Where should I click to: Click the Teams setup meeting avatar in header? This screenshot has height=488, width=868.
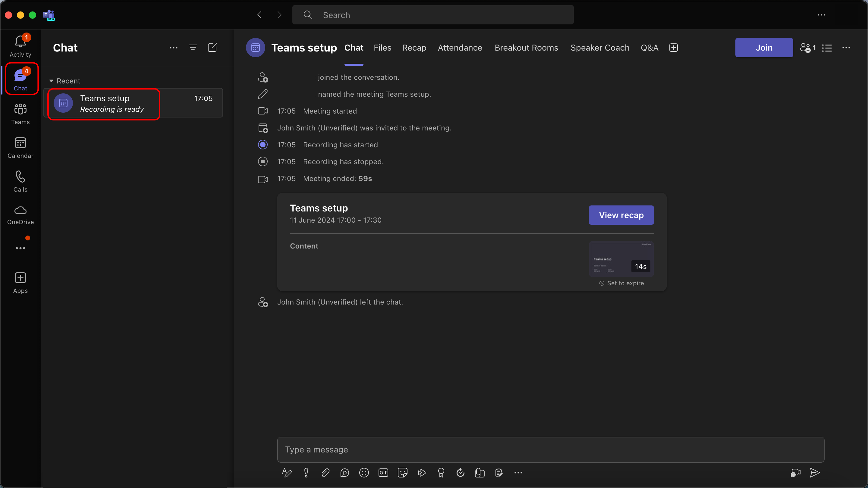point(255,48)
